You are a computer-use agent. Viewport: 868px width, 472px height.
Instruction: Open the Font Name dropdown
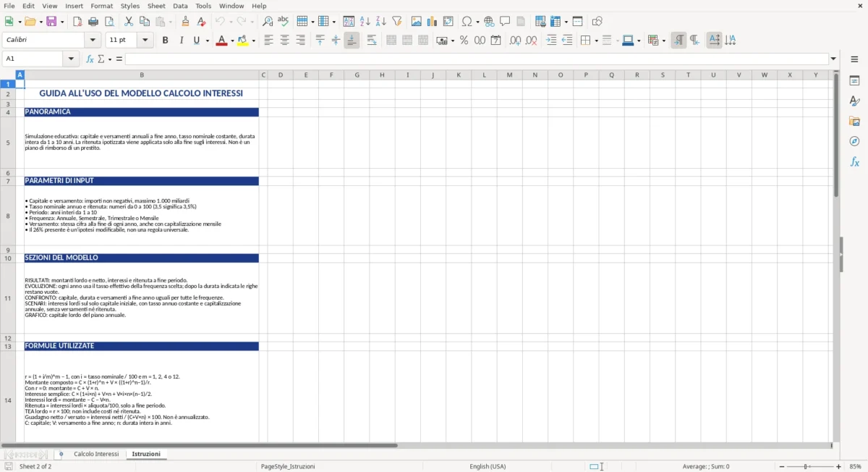point(93,41)
